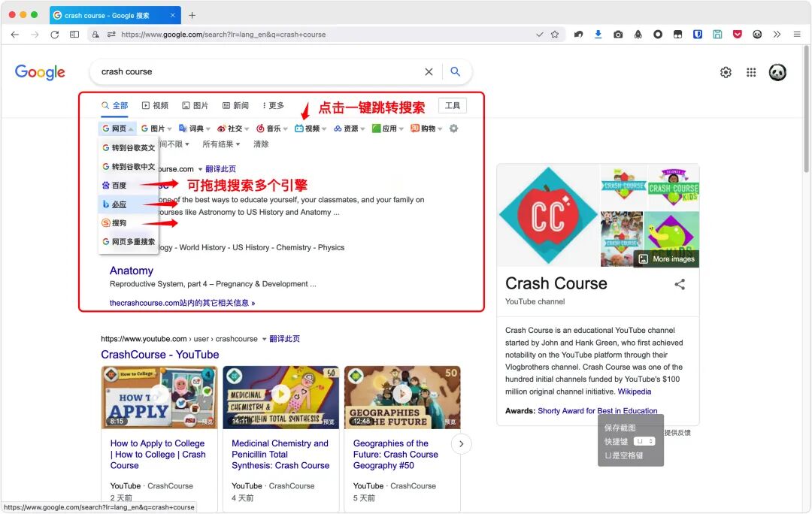Choose 必应 in the engine menu
The height and width of the screenshot is (514, 812).
tap(129, 204)
